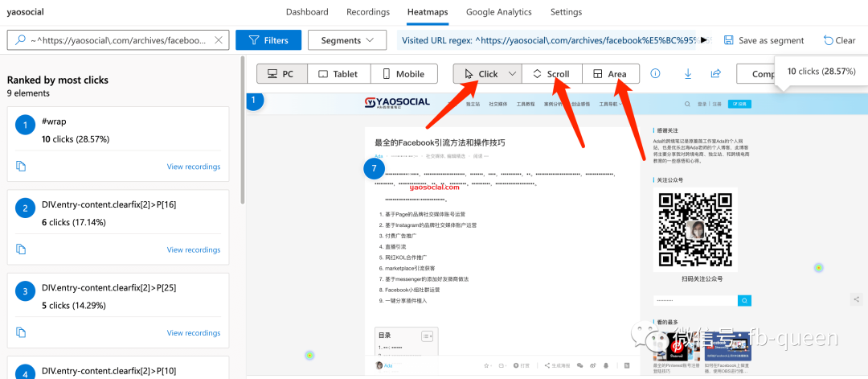Click the 工具导航 dropdown in the preview nav
868x379 pixels.
coord(611,104)
